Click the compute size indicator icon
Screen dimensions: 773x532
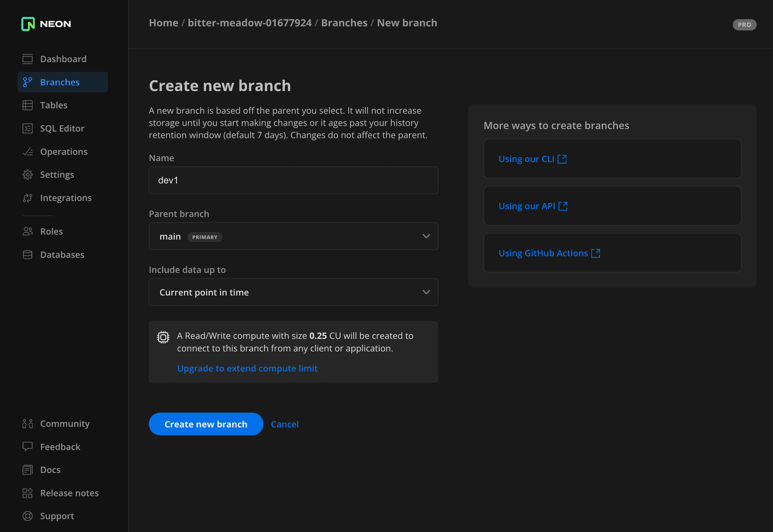pos(163,338)
